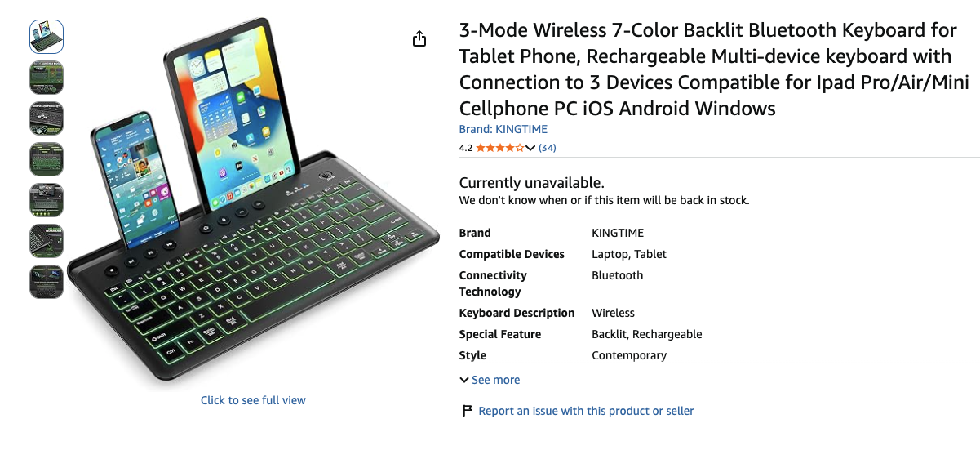This screenshot has height=468, width=980.
Task: Select the second product thumbnail
Action: tap(47, 78)
